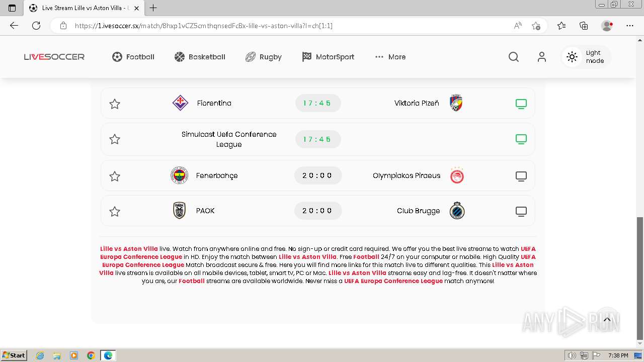Screen dimensions: 644x362
Task: Open the user account icon
Action: pyautogui.click(x=541, y=57)
